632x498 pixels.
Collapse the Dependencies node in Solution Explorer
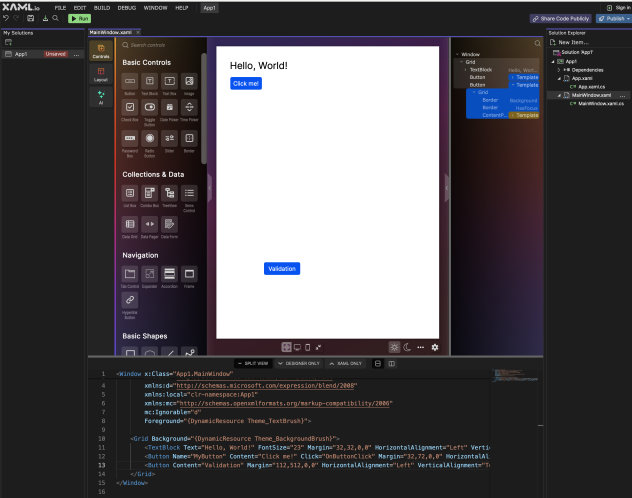point(559,70)
